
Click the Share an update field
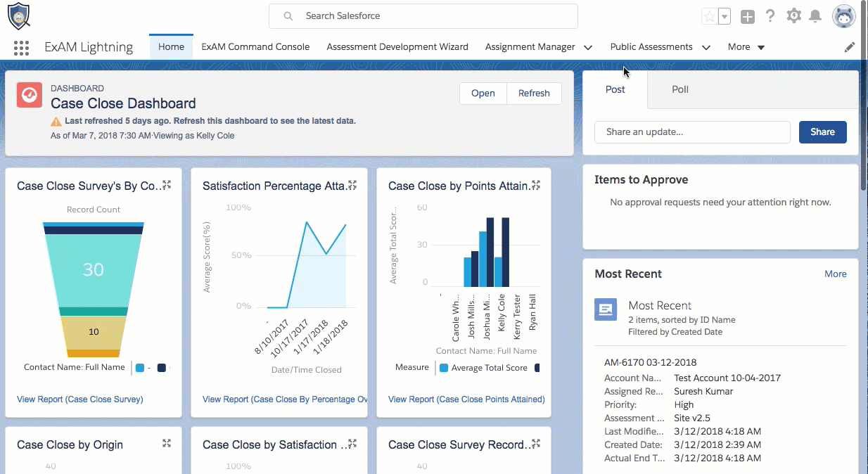[x=693, y=132]
